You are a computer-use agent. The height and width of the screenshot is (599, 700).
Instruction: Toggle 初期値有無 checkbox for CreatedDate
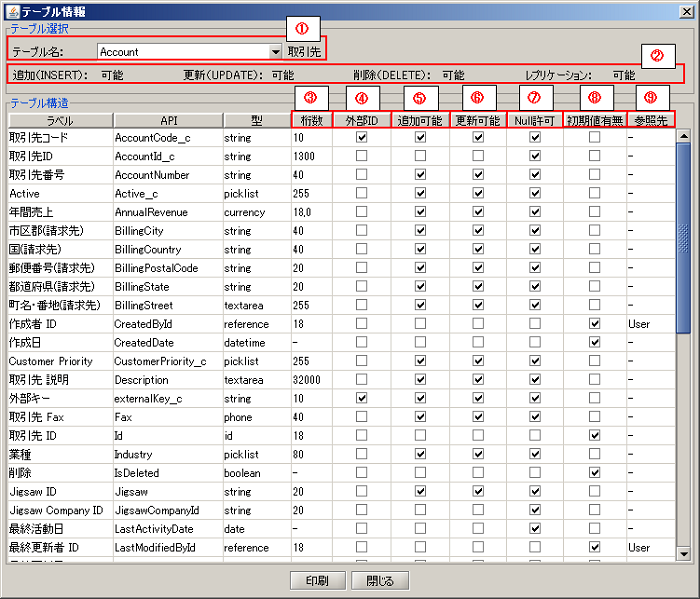(x=594, y=342)
